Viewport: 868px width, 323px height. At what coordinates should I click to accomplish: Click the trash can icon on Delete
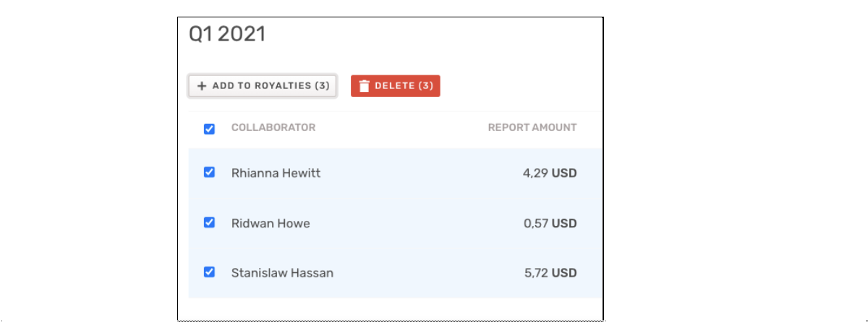[364, 86]
